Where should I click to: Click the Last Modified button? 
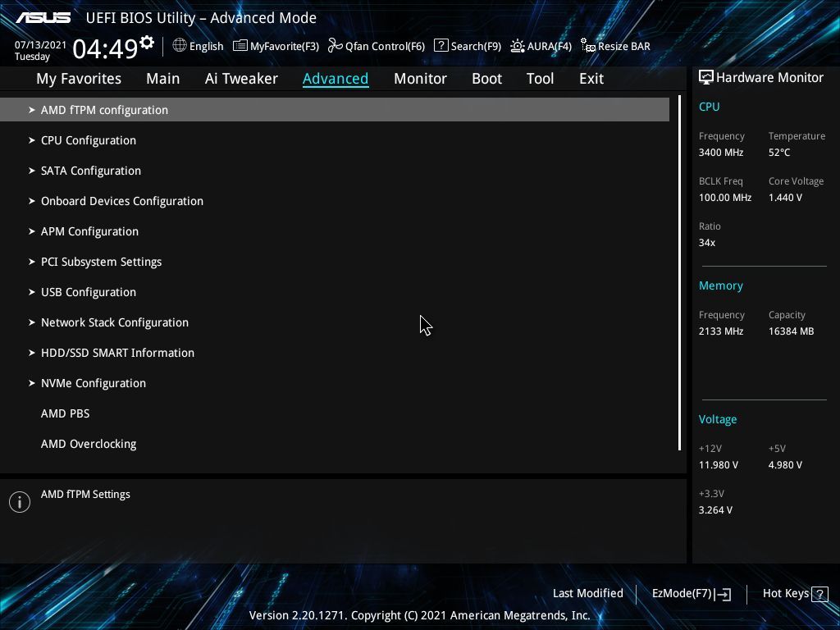pyautogui.click(x=587, y=594)
